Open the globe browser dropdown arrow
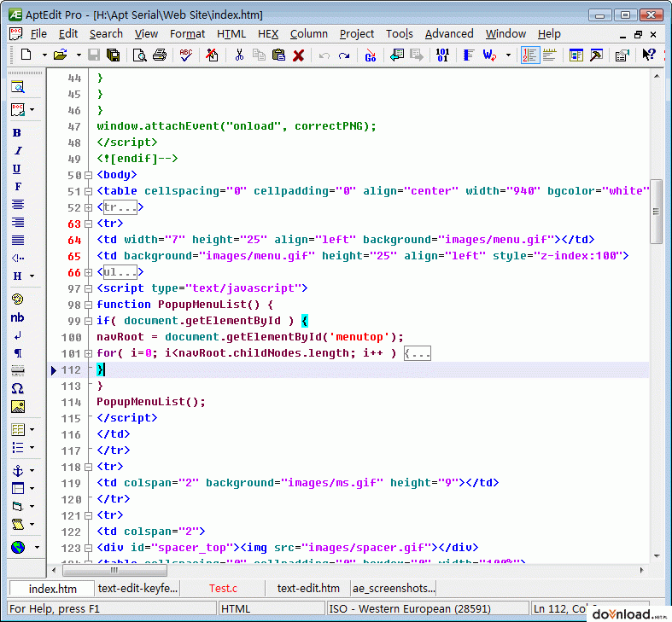 (37, 547)
